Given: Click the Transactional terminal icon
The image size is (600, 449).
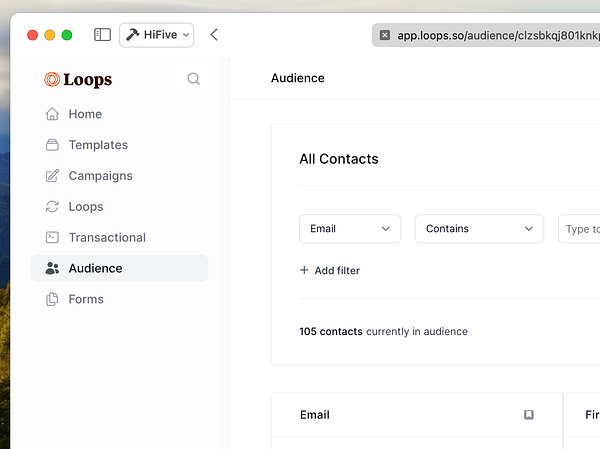Looking at the screenshot, I should click(53, 238).
